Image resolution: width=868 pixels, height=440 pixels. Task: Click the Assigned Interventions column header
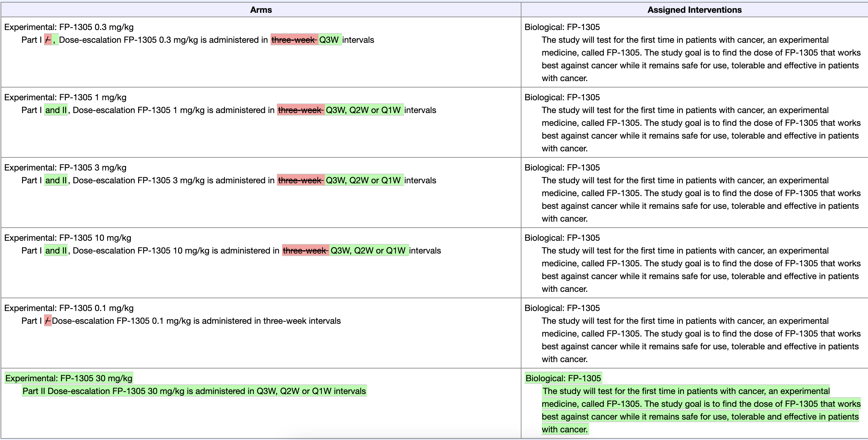pos(694,10)
